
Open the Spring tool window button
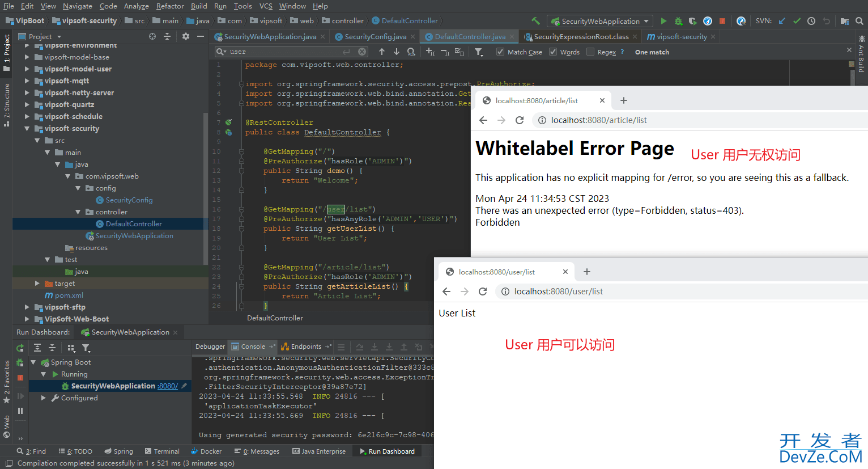[119, 451]
